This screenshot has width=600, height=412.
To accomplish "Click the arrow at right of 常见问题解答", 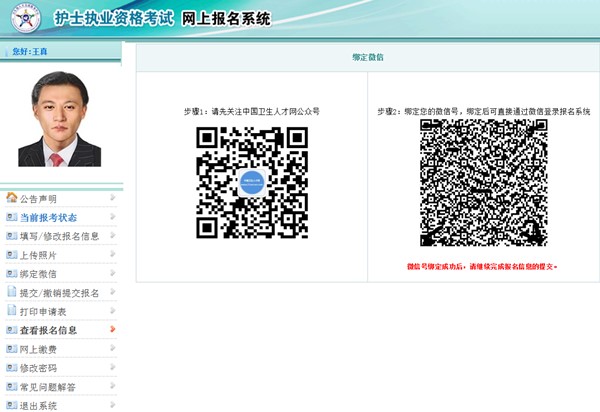I will click(112, 386).
